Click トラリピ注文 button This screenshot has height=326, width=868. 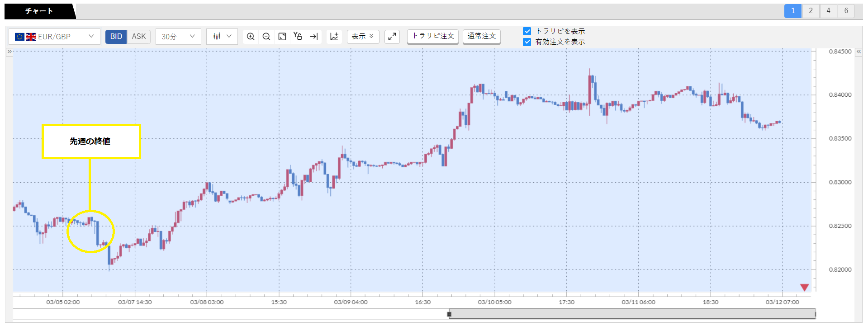[x=433, y=36]
